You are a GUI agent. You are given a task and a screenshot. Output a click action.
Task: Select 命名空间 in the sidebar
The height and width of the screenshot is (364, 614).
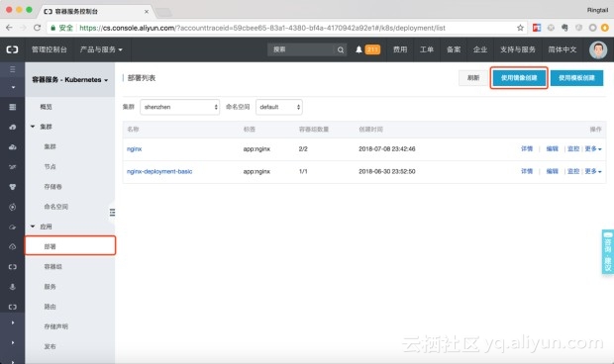tap(56, 207)
